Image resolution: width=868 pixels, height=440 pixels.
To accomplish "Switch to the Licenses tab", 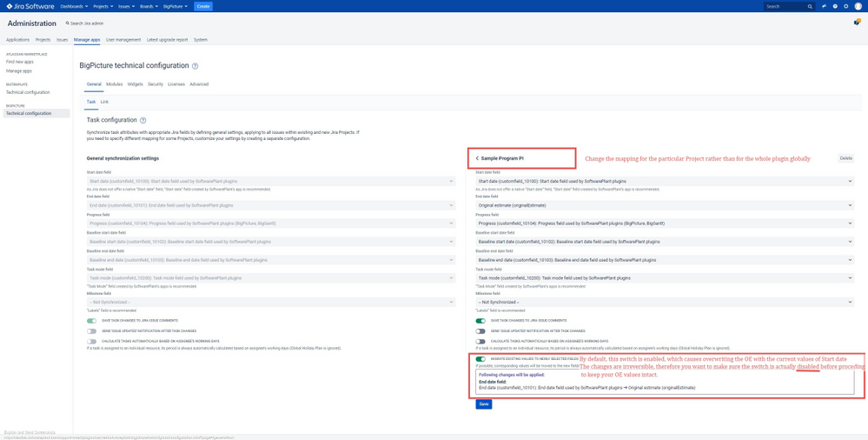I will [176, 84].
